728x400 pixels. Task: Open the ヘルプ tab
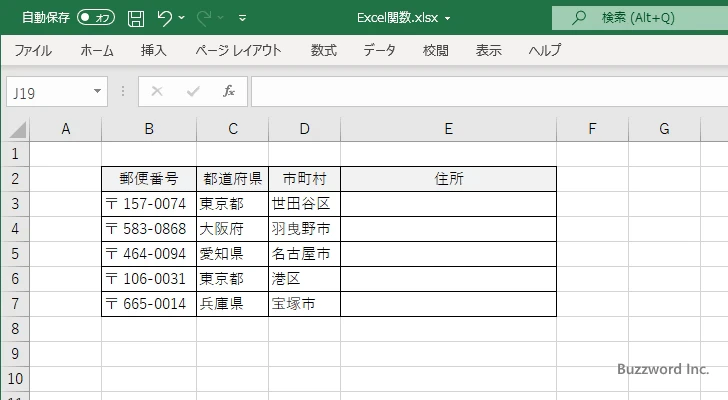(545, 50)
